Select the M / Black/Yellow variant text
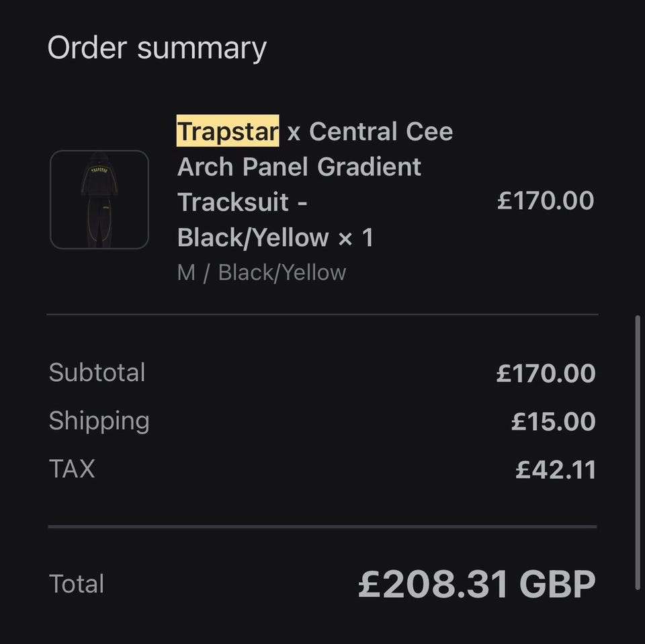Viewport: 645px width, 644px height. (x=261, y=272)
